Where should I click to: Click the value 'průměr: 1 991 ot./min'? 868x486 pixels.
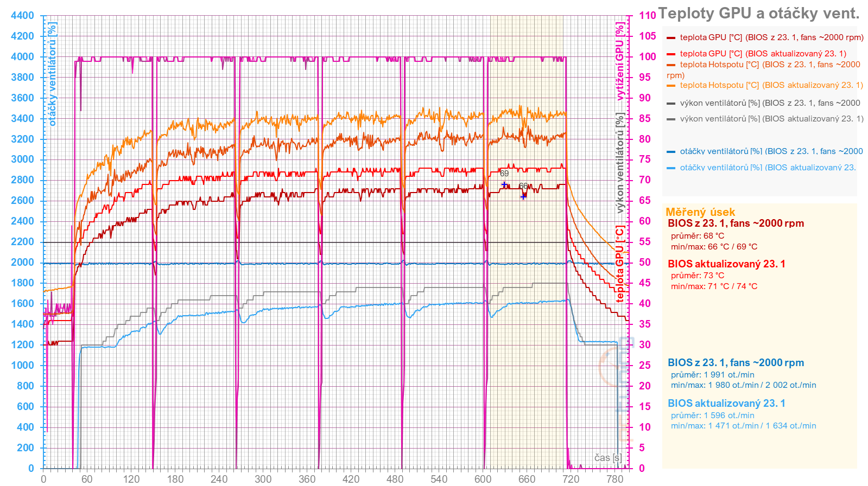712,375
